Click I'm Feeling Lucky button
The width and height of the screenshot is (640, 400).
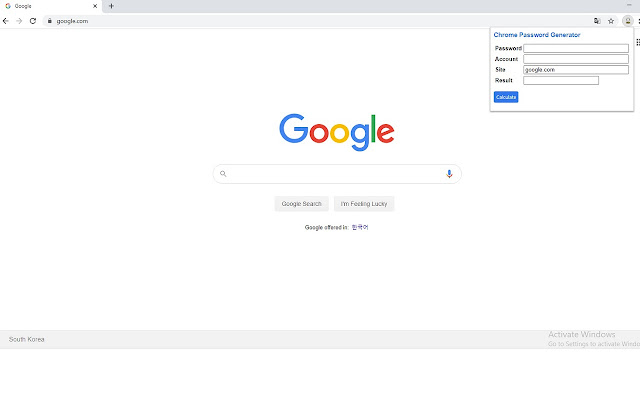pos(364,204)
